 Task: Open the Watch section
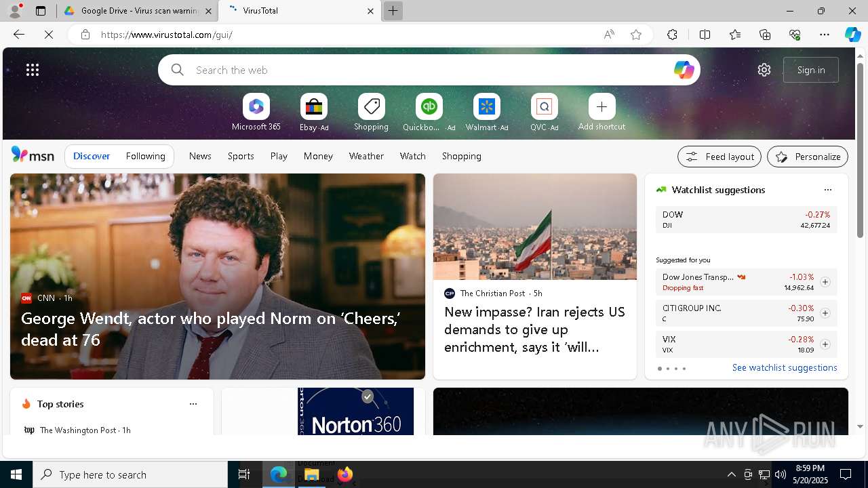click(413, 156)
